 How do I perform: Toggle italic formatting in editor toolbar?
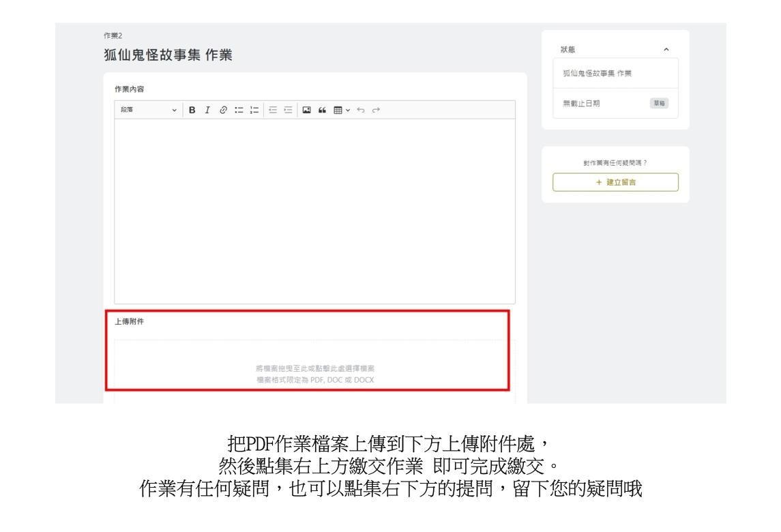click(x=207, y=110)
